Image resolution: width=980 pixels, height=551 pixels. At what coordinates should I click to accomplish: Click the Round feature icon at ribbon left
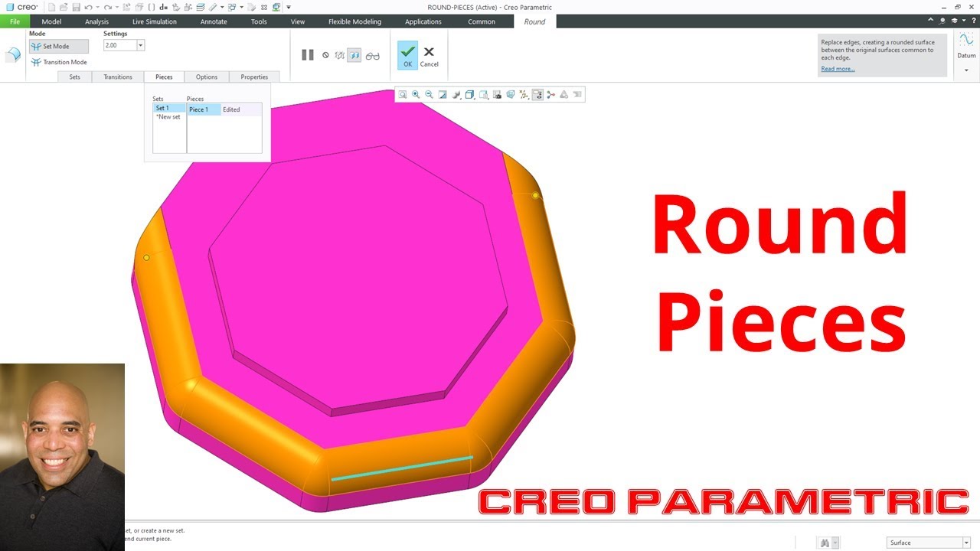[13, 55]
